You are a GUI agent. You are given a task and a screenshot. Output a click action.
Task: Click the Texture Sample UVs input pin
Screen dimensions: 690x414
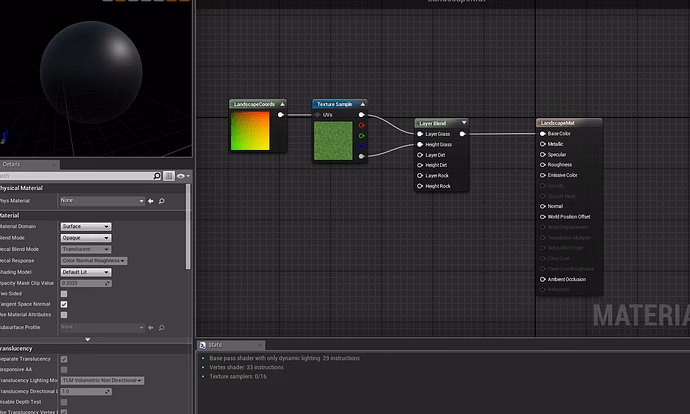click(x=317, y=115)
